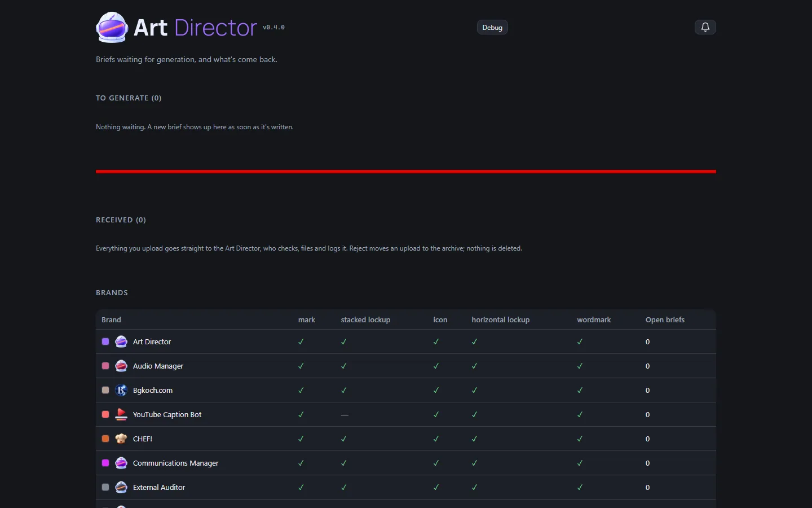
Task: Click the RECEIVED (0) section heading
Action: point(121,220)
